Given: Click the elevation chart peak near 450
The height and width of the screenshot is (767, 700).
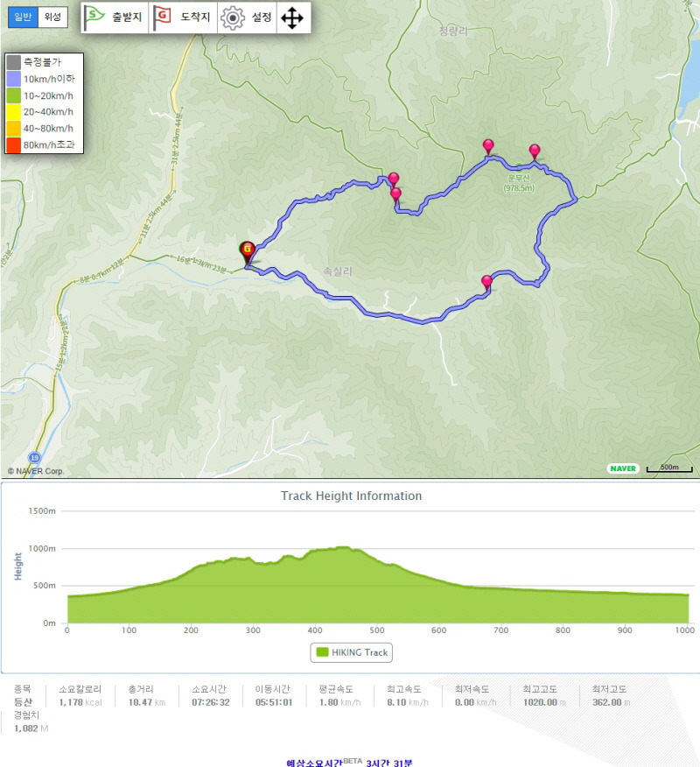Looking at the screenshot, I should (345, 548).
